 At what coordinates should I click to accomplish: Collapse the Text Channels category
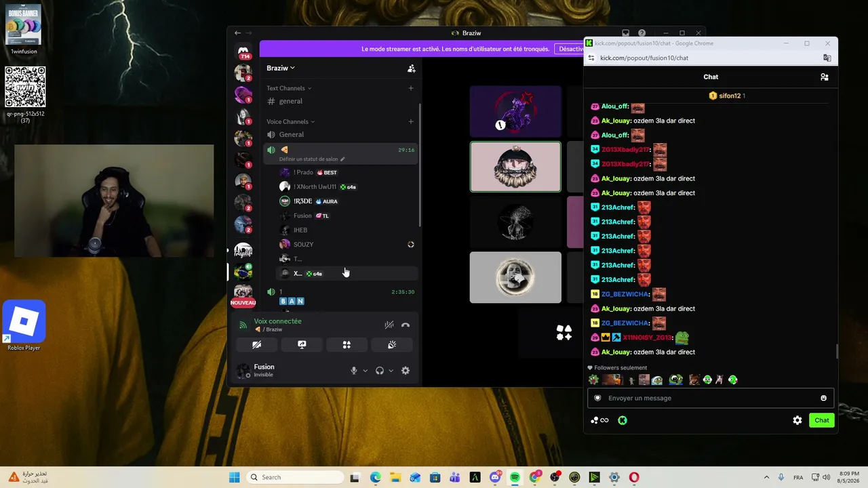pyautogui.click(x=289, y=88)
